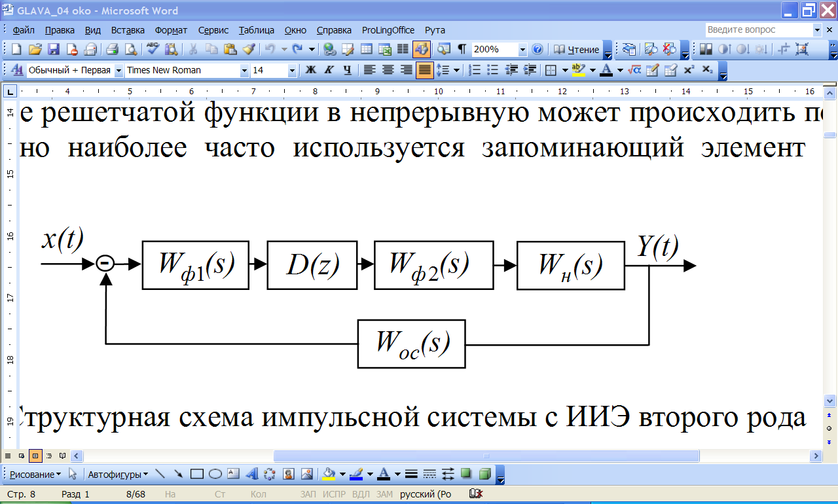Click the Format Painter brush icon
Viewport: 838px width, 504px height.
pos(248,49)
